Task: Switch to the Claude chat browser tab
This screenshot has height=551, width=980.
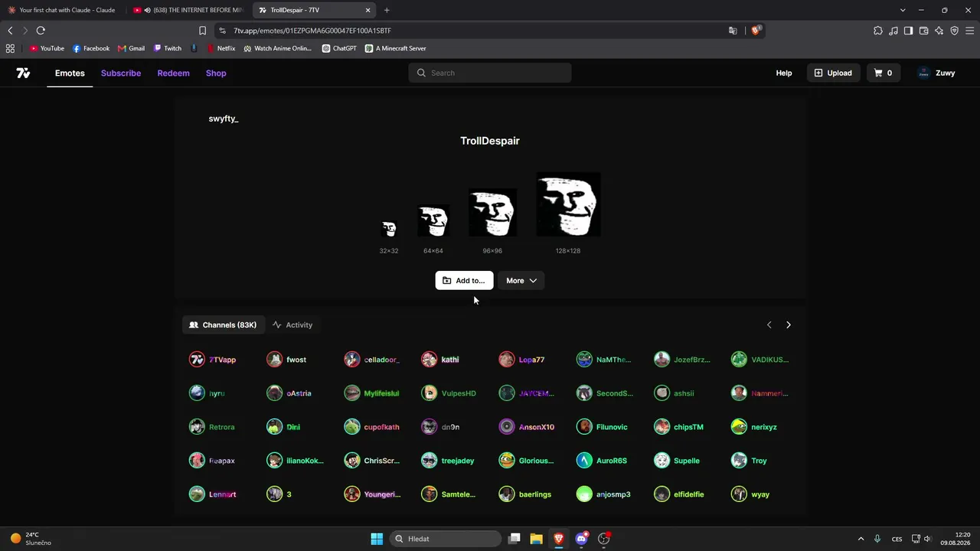Action: coord(63,10)
